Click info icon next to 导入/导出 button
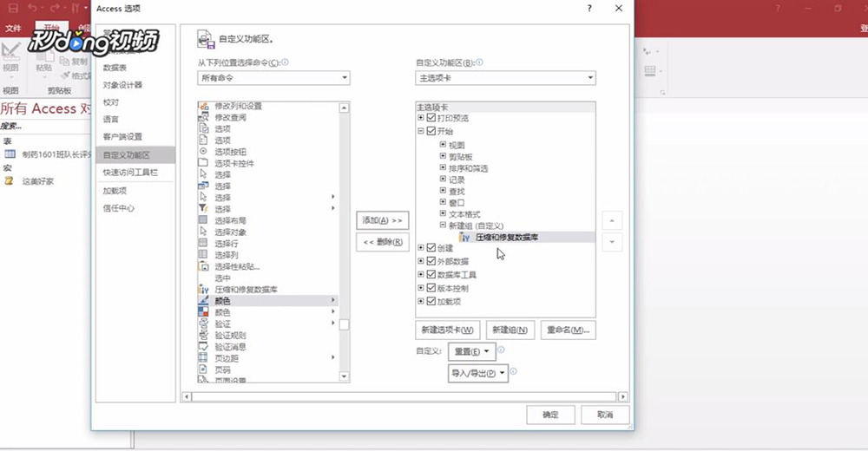 pos(513,371)
